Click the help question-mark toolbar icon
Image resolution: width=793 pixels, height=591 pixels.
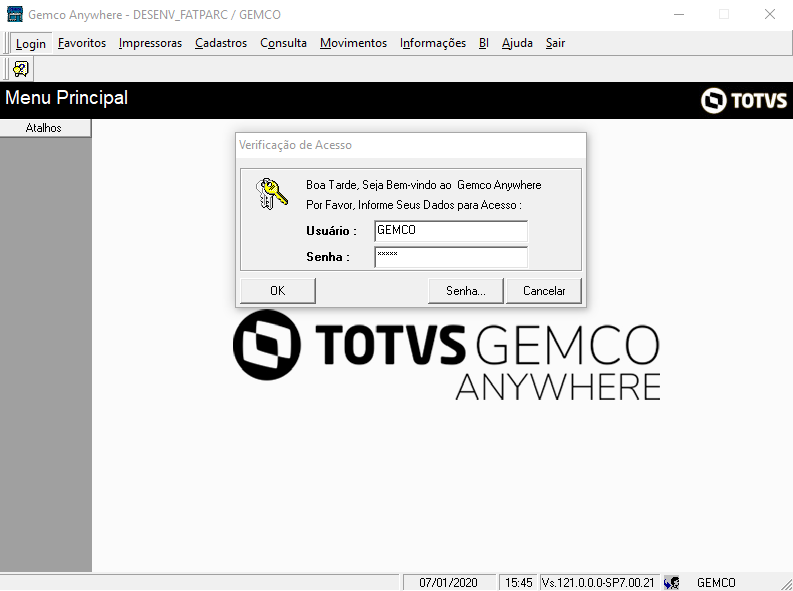point(21,69)
